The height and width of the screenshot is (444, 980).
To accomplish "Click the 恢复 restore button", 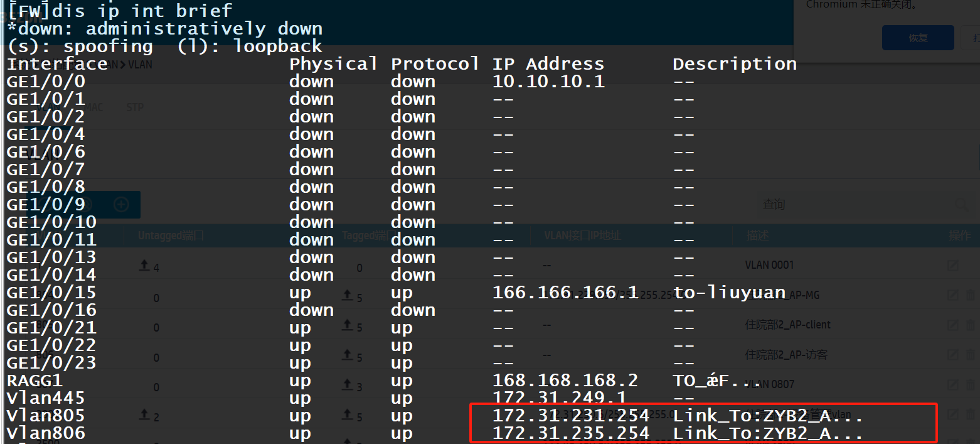I will point(917,38).
